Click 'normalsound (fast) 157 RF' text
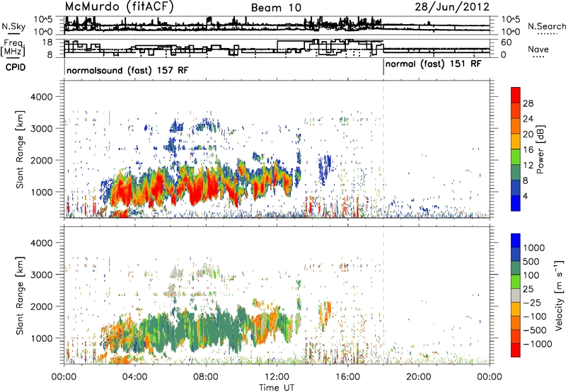This screenshot has height=392, width=566. (x=127, y=70)
